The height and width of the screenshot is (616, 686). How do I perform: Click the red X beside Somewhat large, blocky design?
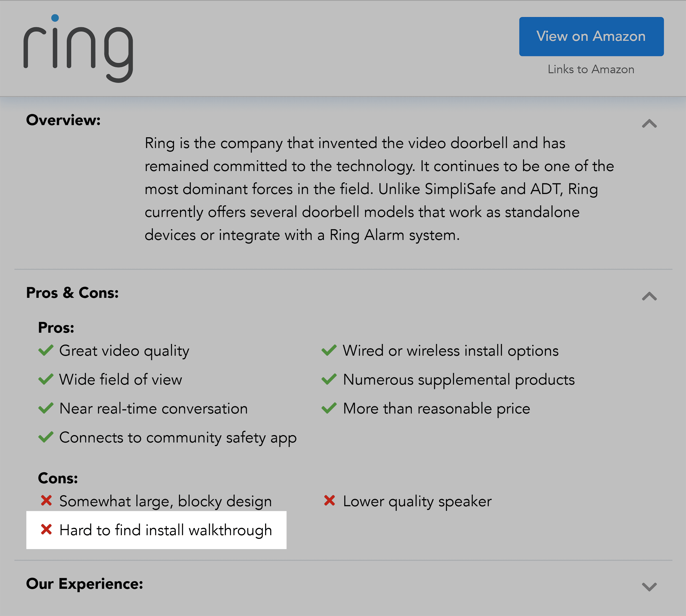pos(47,501)
